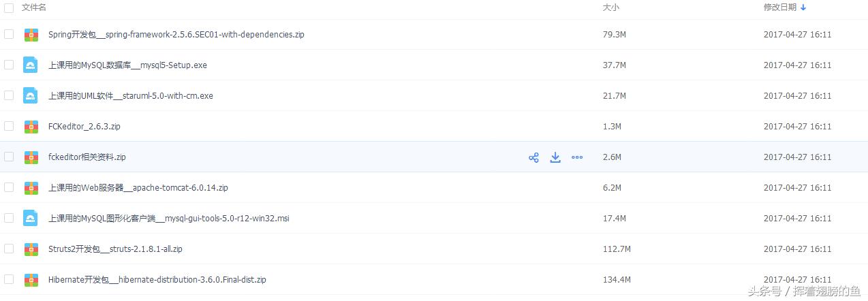
Task: Select the Hibernate开发包 zip checkbox
Action: click(x=9, y=279)
